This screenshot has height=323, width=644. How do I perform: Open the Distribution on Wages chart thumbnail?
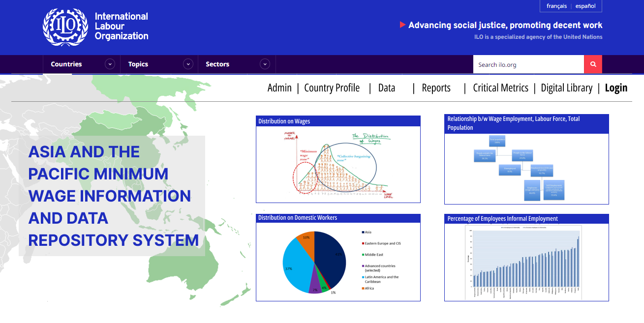pyautogui.click(x=338, y=164)
